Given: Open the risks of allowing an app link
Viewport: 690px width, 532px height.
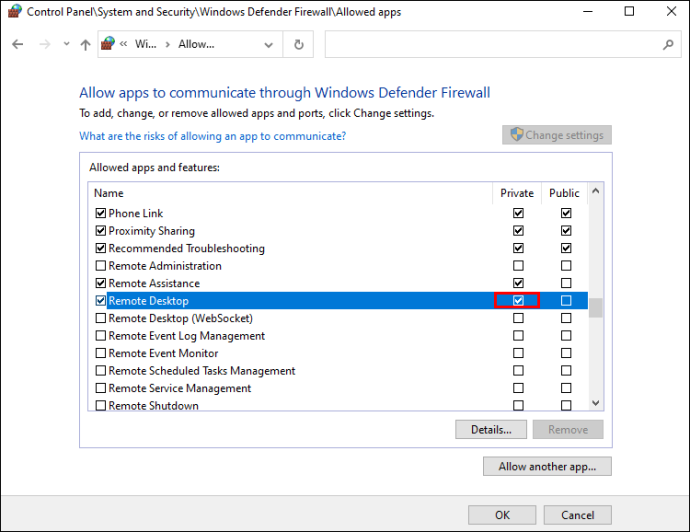Looking at the screenshot, I should click(213, 136).
